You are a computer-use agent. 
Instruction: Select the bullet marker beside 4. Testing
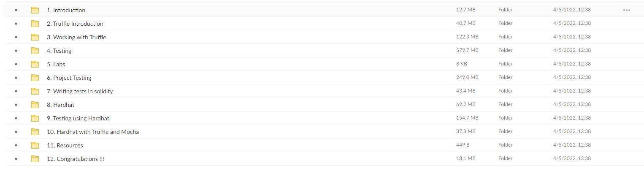(16, 51)
